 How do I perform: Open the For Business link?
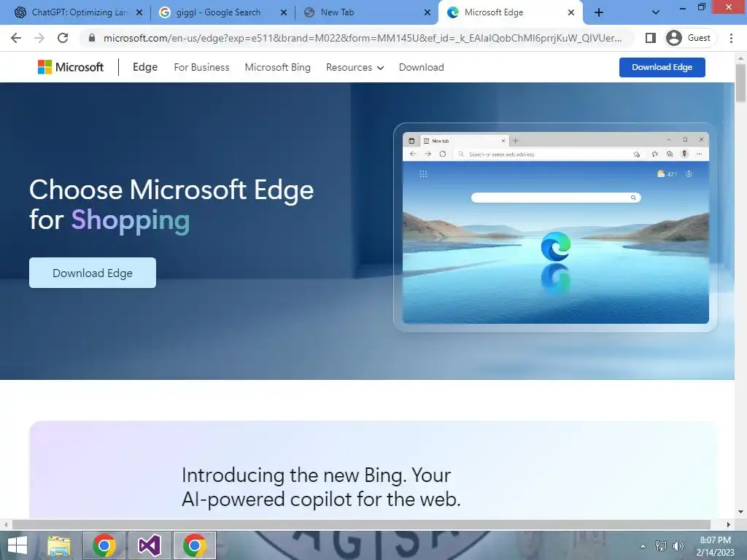pos(201,68)
